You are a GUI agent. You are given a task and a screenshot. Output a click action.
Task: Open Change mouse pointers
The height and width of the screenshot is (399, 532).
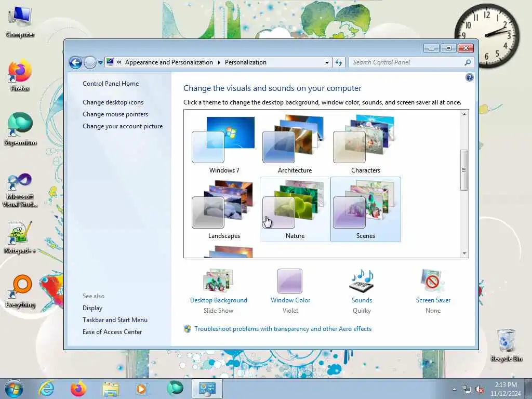pyautogui.click(x=115, y=114)
